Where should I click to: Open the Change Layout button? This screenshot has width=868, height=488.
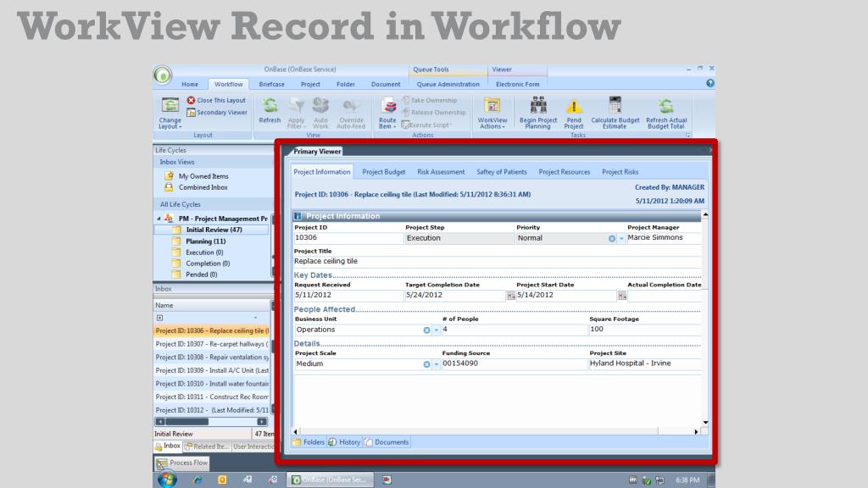(x=170, y=113)
